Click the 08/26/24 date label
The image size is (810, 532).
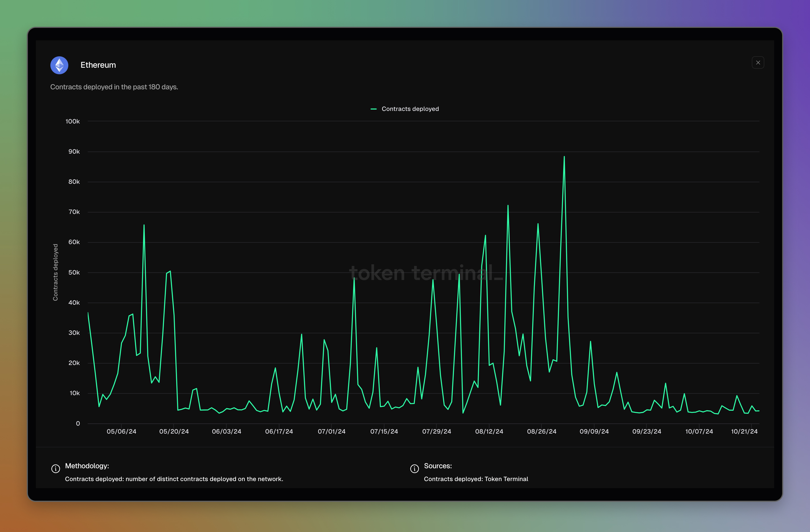542,431
